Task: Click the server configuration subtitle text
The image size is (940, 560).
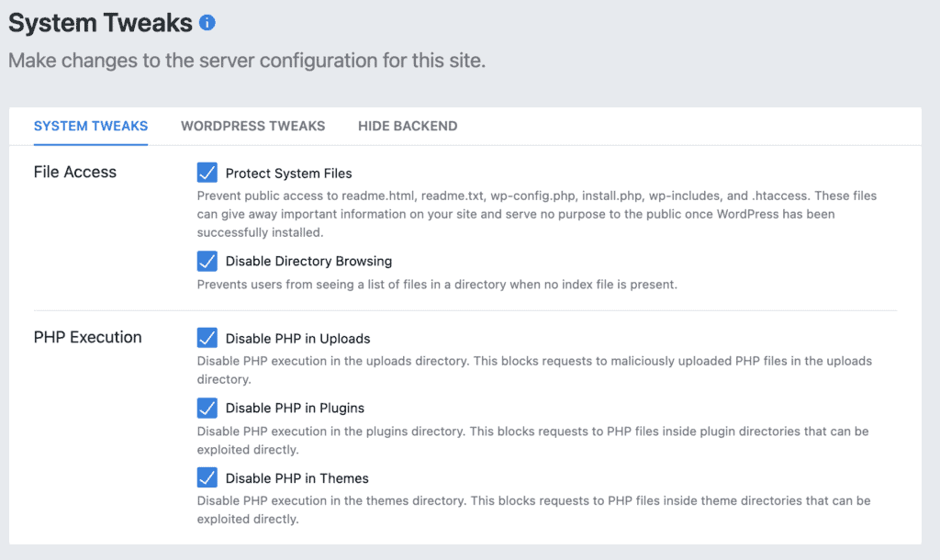Action: [246, 62]
